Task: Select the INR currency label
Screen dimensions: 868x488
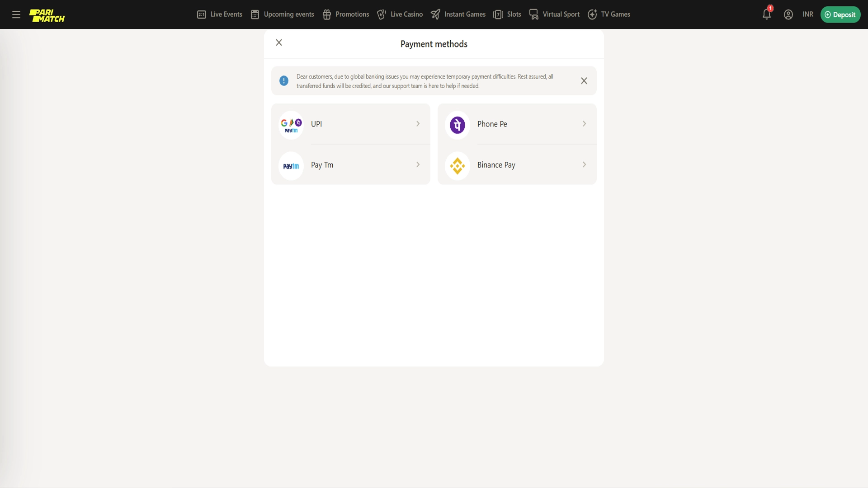Action: [807, 14]
